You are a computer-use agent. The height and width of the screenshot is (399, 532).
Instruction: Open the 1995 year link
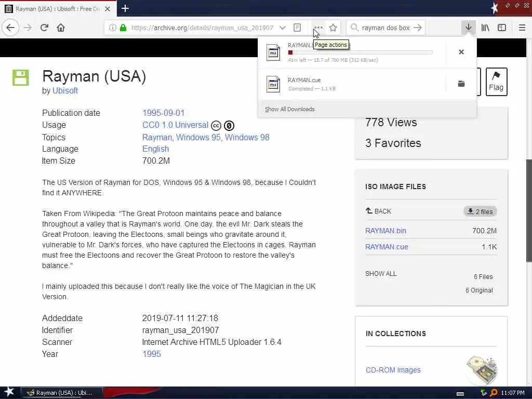tap(151, 354)
